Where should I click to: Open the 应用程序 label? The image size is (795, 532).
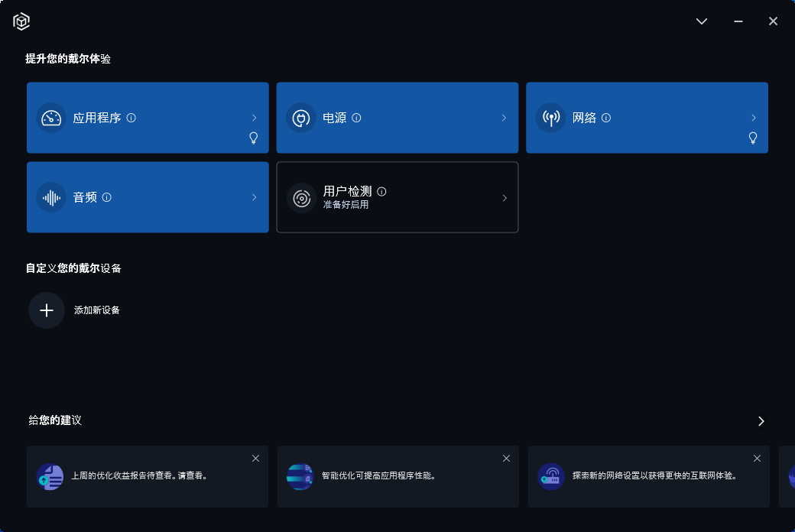pos(97,118)
